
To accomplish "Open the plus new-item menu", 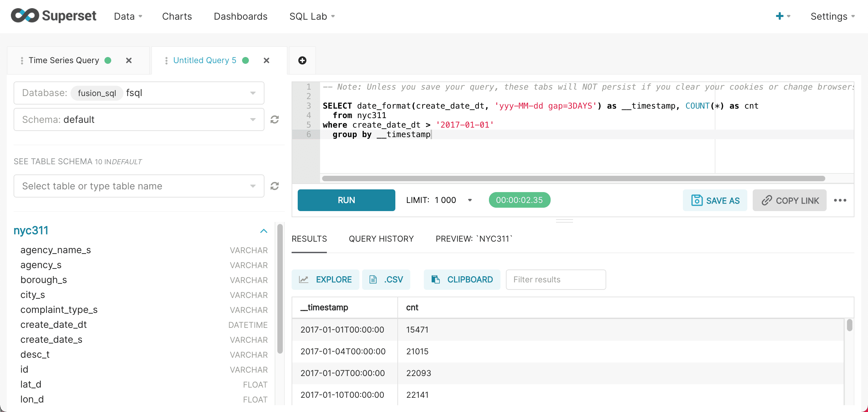I will 783,16.
